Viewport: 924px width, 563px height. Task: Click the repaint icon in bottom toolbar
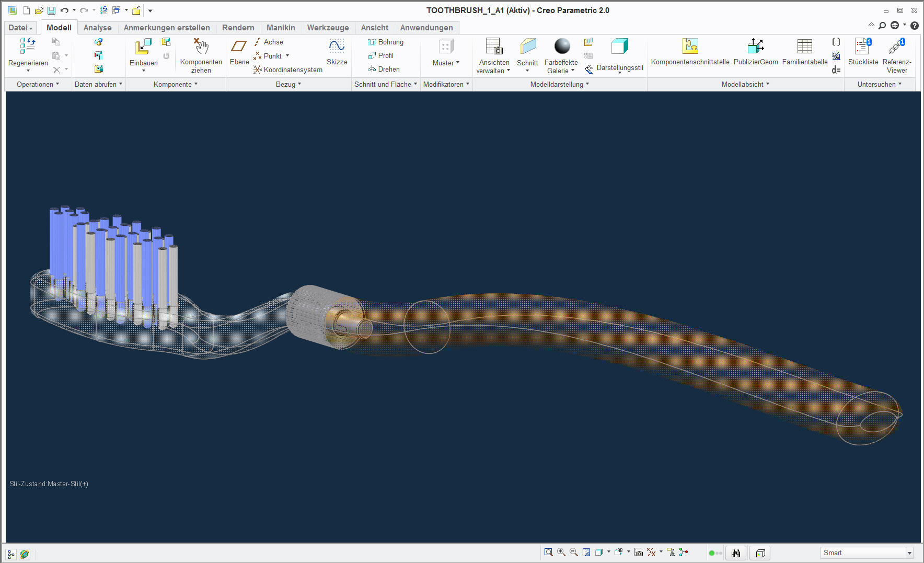tap(586, 552)
